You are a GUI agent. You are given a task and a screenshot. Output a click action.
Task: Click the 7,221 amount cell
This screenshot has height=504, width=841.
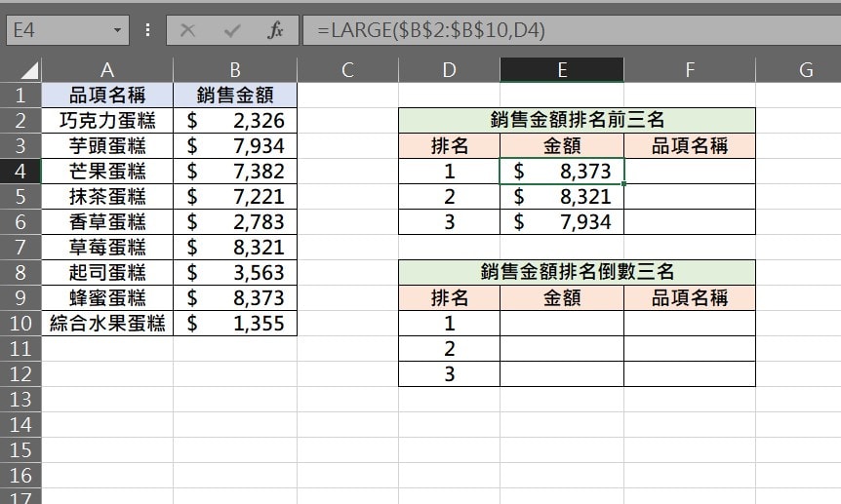click(x=235, y=197)
